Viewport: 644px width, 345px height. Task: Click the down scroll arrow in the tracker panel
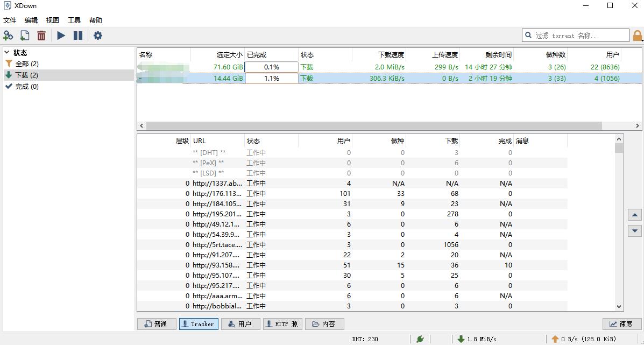click(634, 231)
